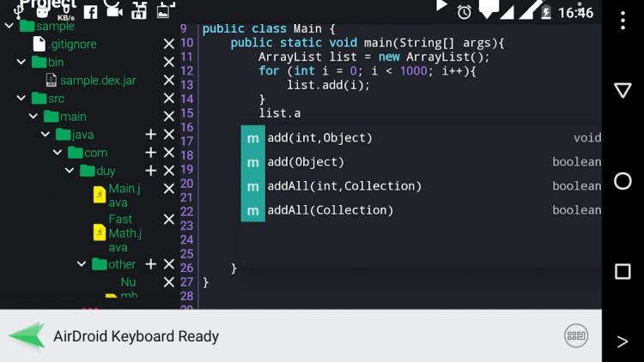Viewport: 644px width, 362px height.
Task: Collapse the bin folder
Action: tap(21, 62)
